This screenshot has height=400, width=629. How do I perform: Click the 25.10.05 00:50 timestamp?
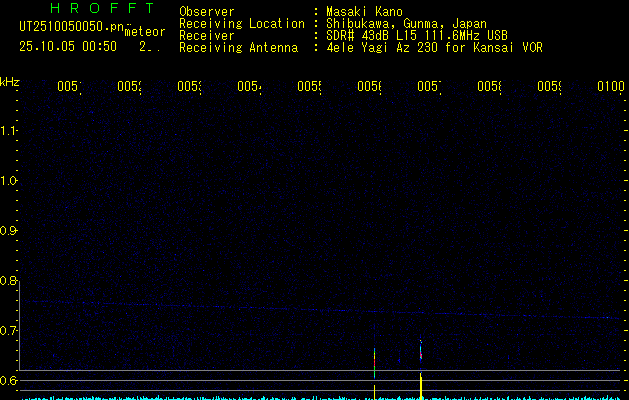67,46
